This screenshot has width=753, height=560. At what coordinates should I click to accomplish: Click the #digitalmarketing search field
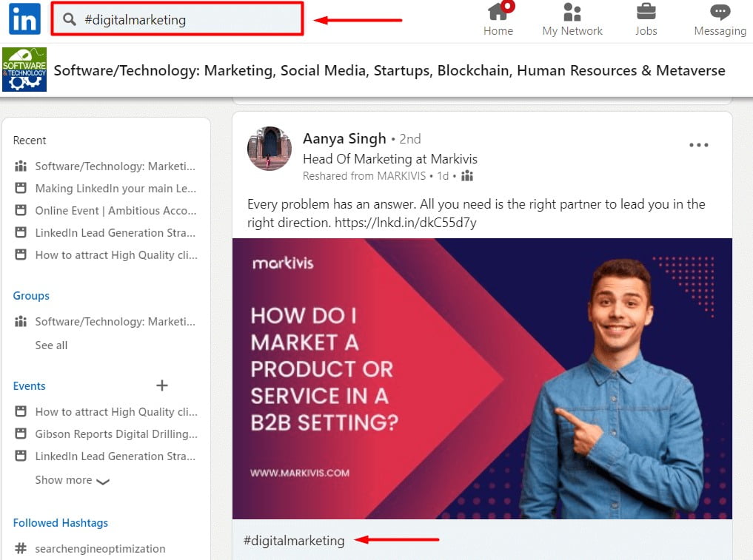pyautogui.click(x=177, y=18)
